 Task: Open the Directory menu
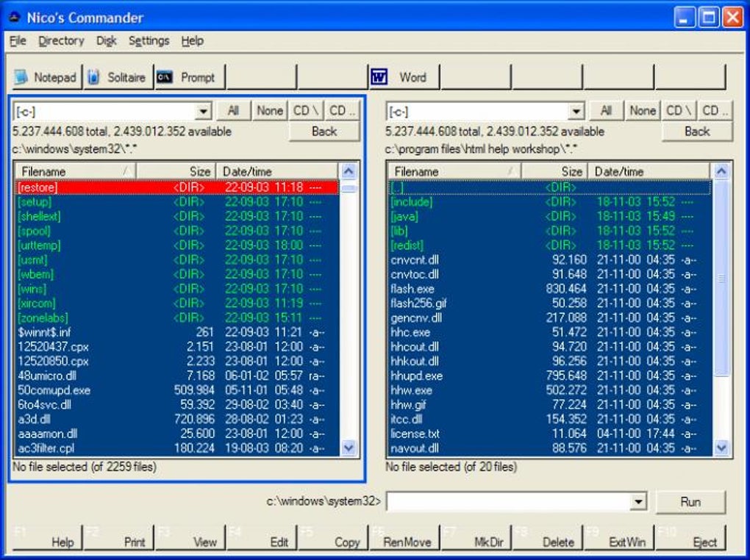point(61,41)
